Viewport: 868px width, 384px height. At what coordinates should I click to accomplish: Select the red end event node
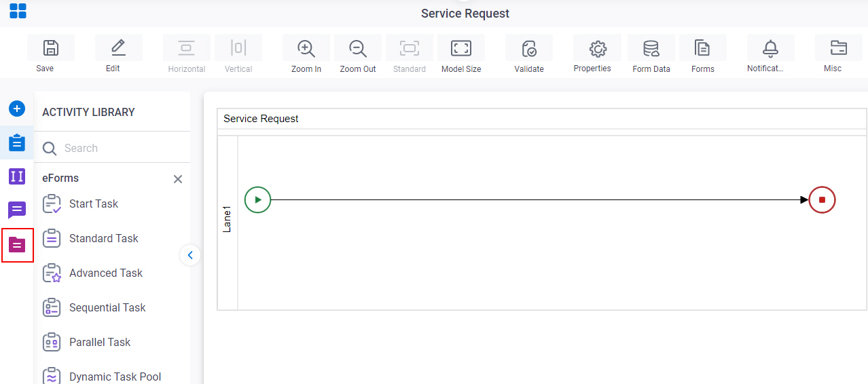coord(822,199)
